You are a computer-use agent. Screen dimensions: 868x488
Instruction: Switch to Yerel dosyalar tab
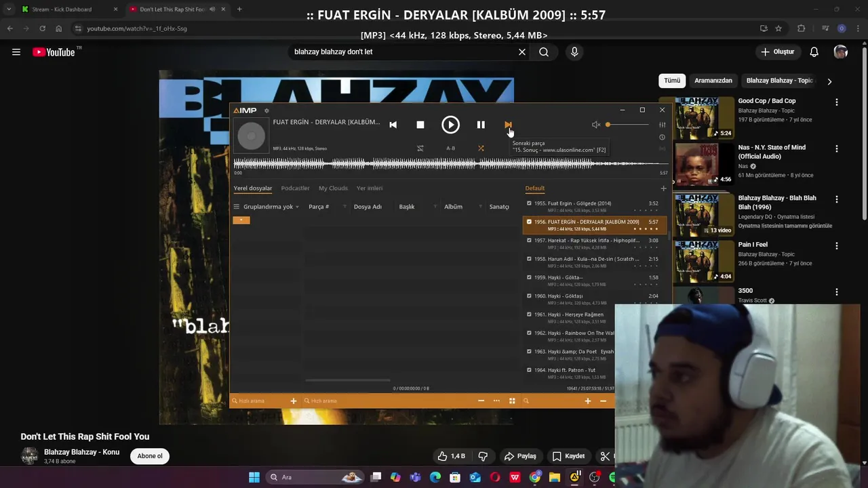[253, 188]
